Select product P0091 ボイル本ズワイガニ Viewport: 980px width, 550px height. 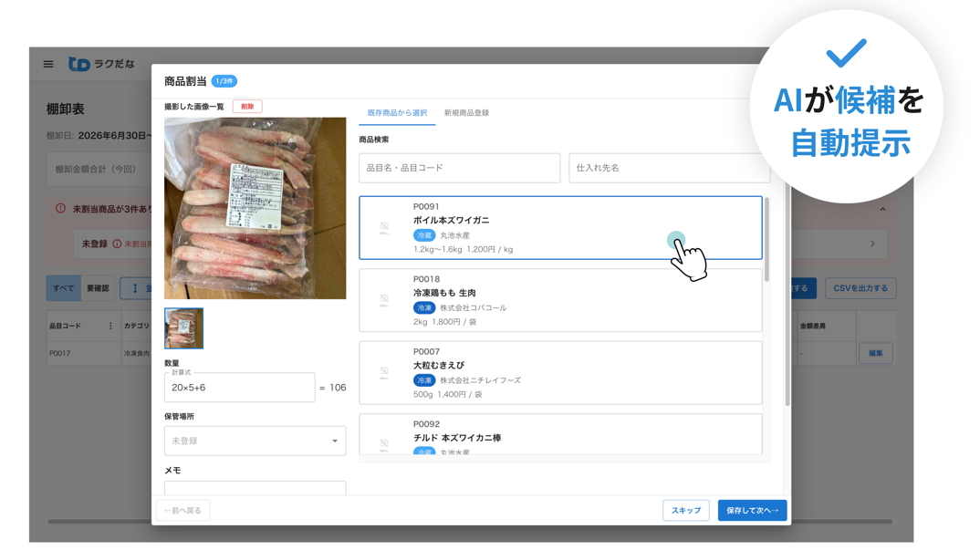560,227
